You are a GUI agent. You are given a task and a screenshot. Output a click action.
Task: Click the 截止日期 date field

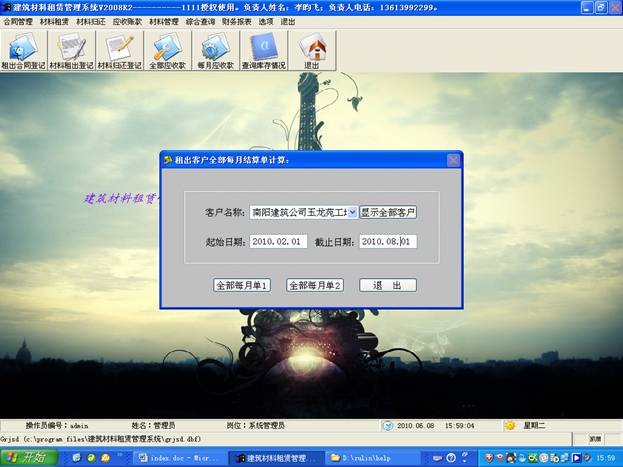(x=388, y=242)
